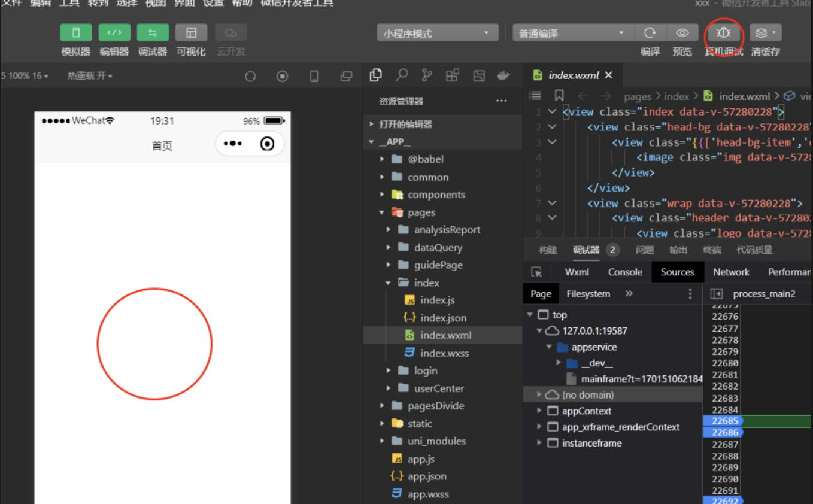
Task: Click the element inspector arrow icon
Action: click(x=536, y=272)
